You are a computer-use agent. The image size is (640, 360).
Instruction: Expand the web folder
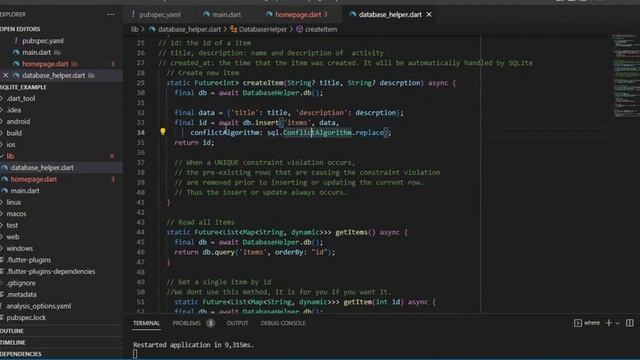[x=12, y=237]
